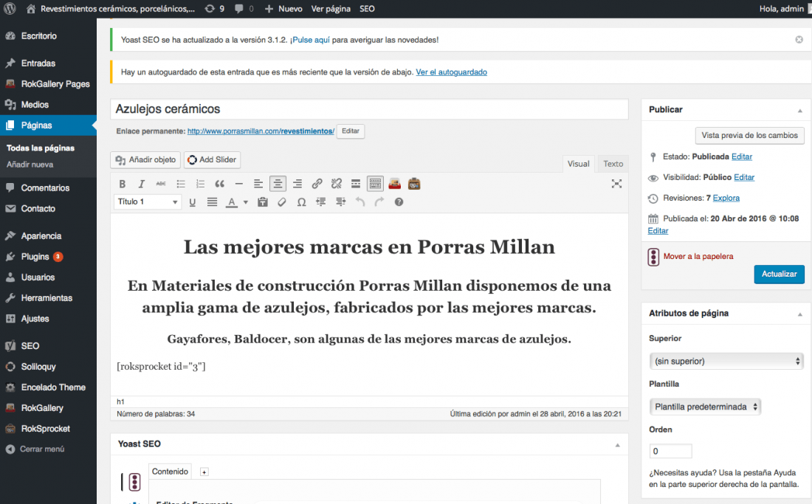Add keyword tab with plus button
812x504 pixels.
coord(204,472)
